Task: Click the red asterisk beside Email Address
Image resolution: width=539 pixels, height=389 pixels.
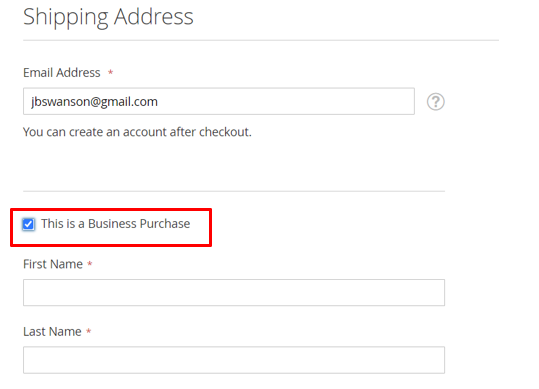Action: 110,73
